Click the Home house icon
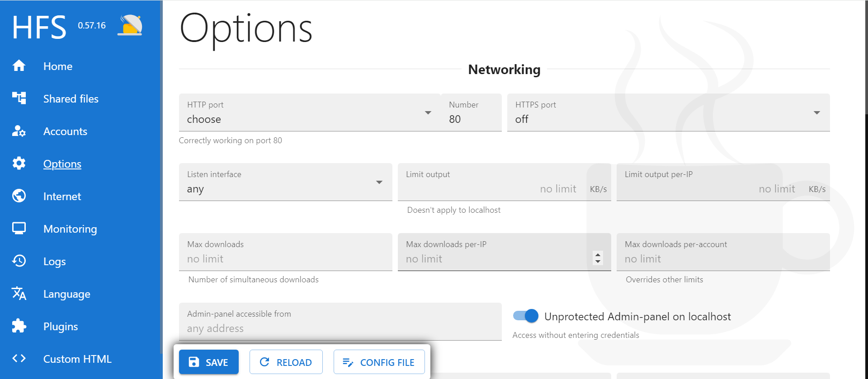868x379 pixels. (x=19, y=66)
